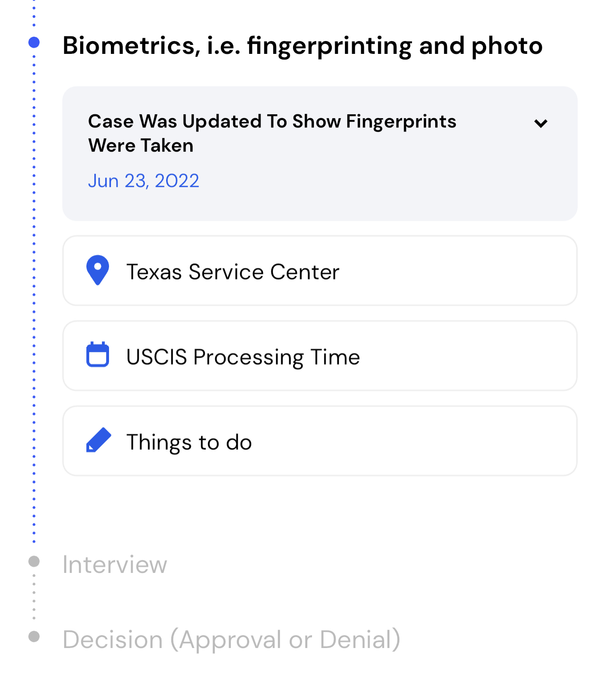Tap the Biometrics fingerprinting and photo heading
The width and height of the screenshot is (606, 700).
coord(303,46)
